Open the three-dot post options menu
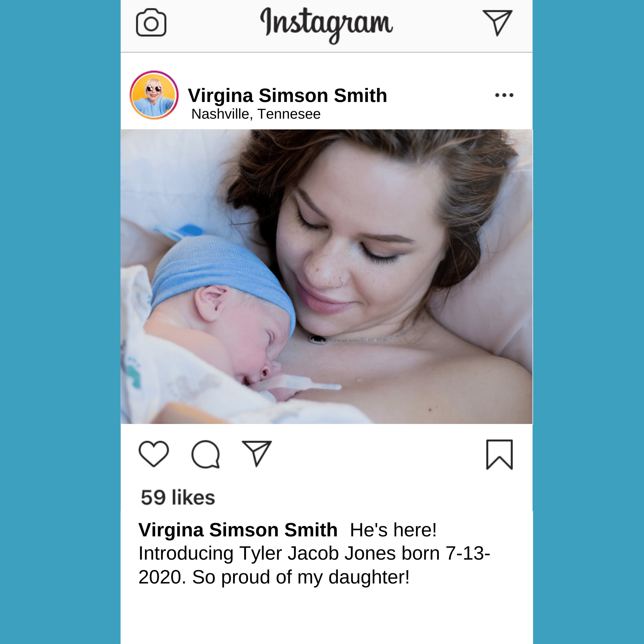 click(504, 95)
